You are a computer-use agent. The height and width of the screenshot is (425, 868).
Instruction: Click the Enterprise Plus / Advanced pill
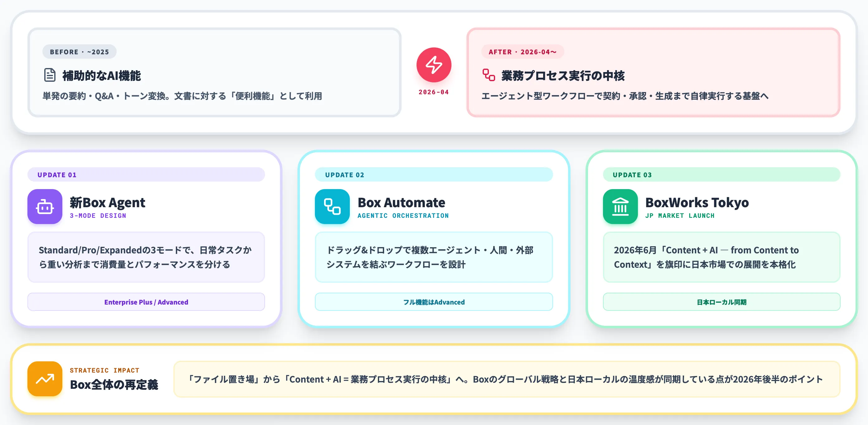click(146, 302)
